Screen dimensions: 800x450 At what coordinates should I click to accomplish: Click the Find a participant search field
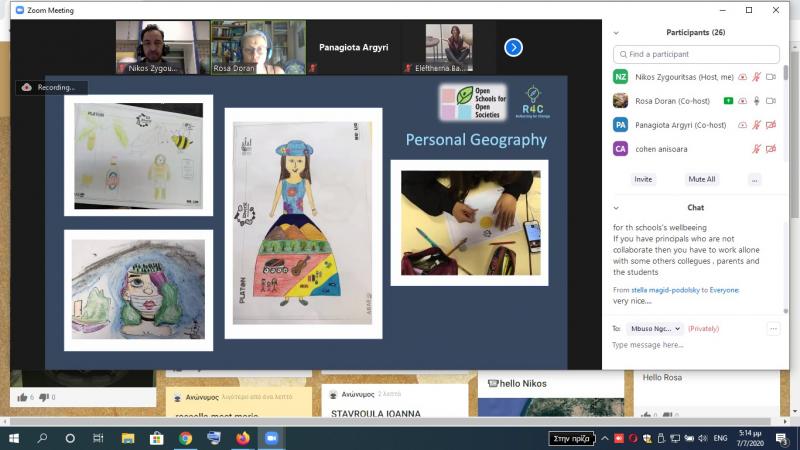[696, 54]
